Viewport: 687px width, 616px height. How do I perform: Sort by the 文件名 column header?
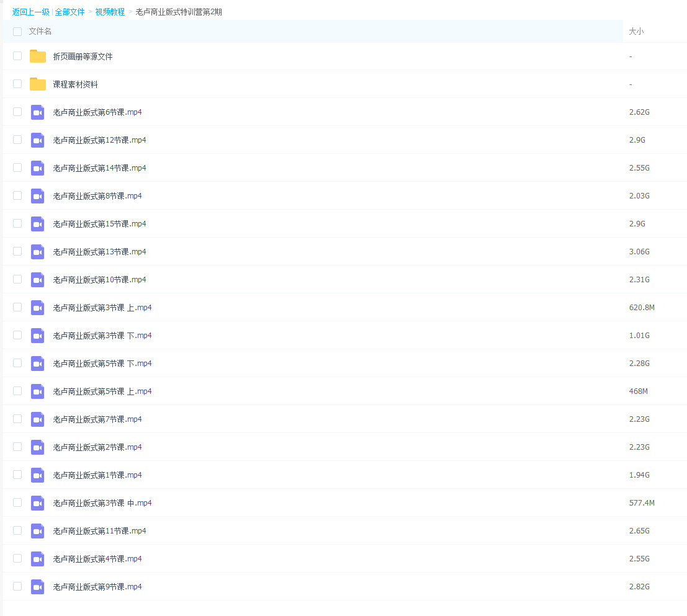[40, 32]
